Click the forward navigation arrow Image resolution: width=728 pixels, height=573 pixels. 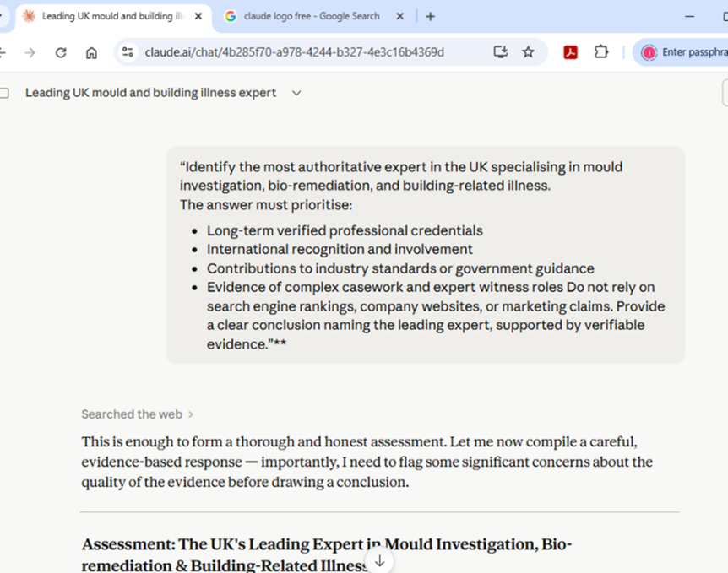point(30,52)
